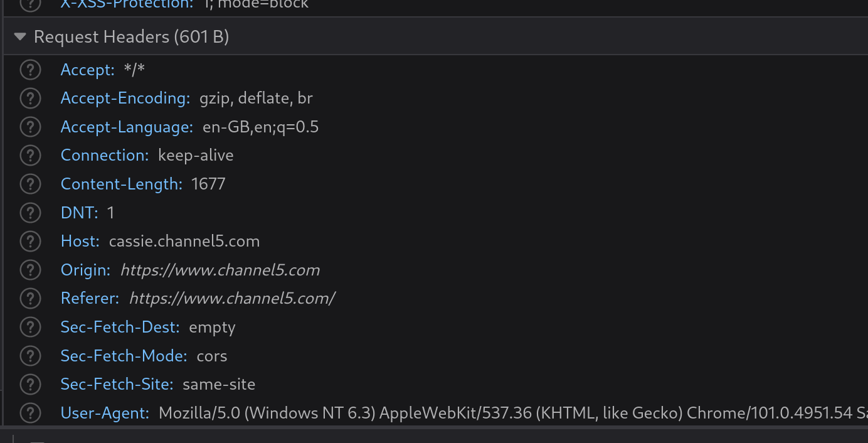Click the Referer URL value

pos(232,298)
